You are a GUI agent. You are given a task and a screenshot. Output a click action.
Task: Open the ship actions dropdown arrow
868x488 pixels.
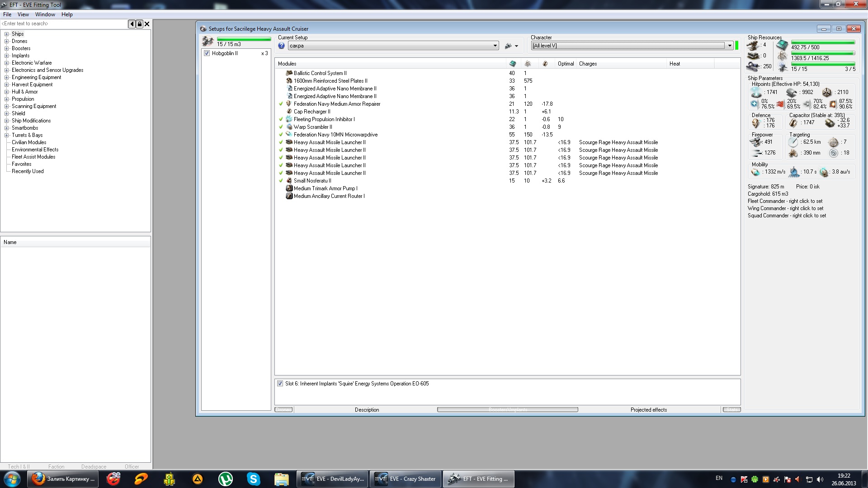pos(516,46)
